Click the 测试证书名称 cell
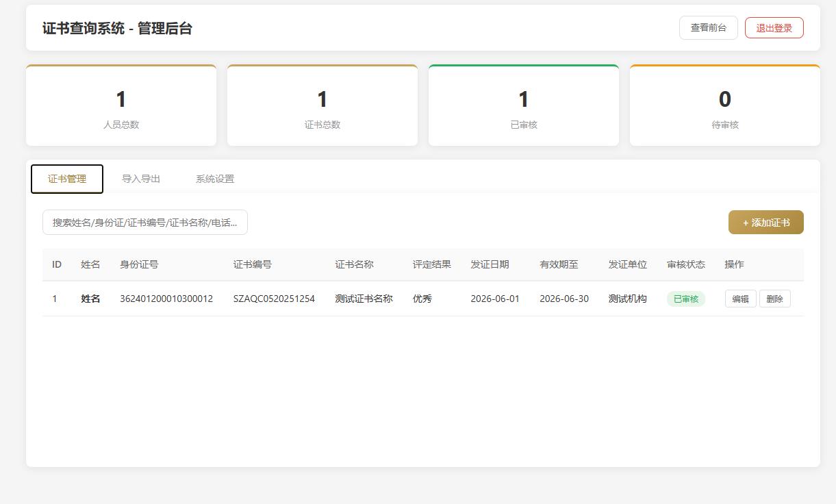Image resolution: width=836 pixels, height=504 pixels. tap(364, 299)
